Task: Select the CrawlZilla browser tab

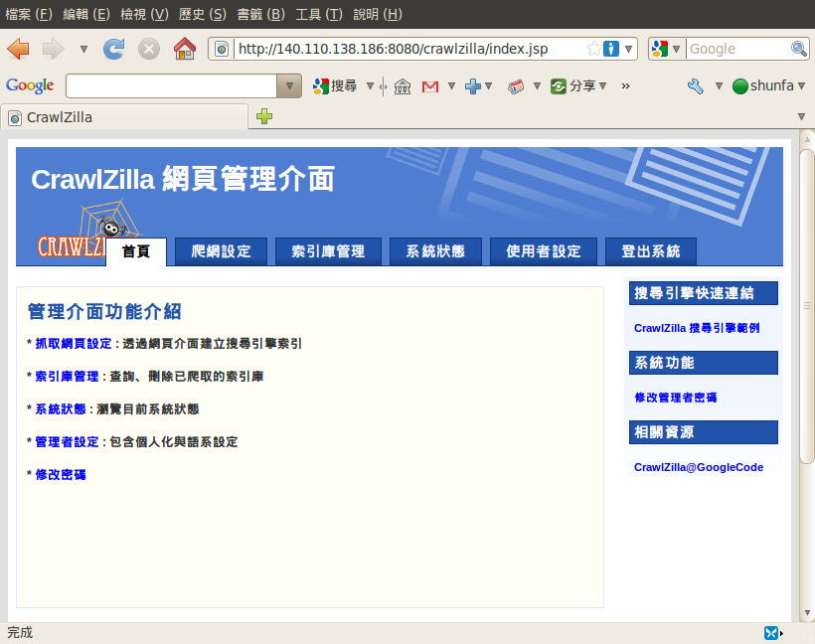Action: [x=125, y=117]
